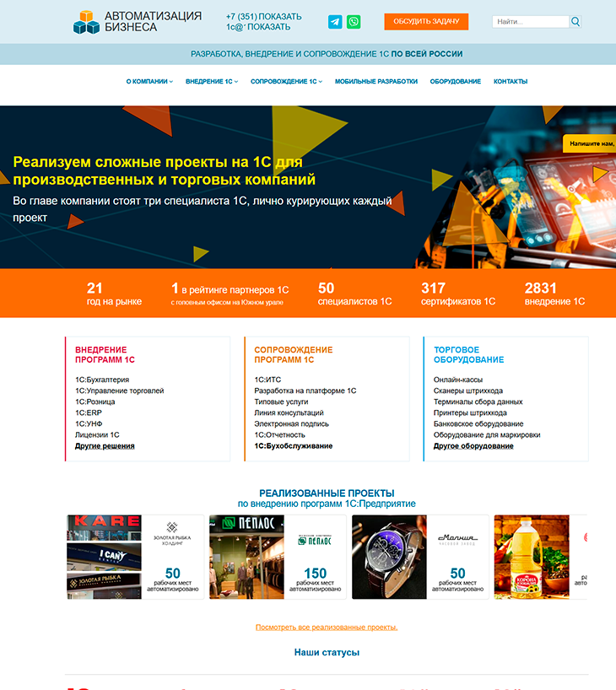Viewport: 616px width, 690px height.
Task: Open Принтеры штрихкода link
Action: click(x=470, y=412)
